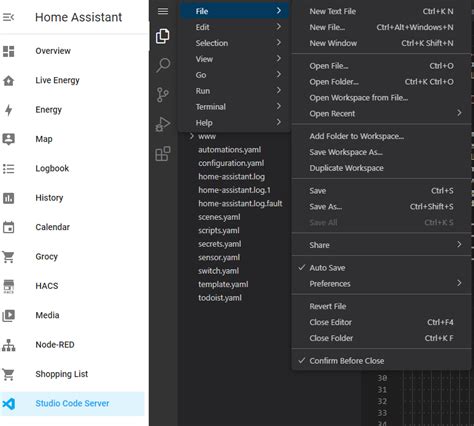Open the Run and Debug view
This screenshot has width=474, height=426.
click(163, 124)
